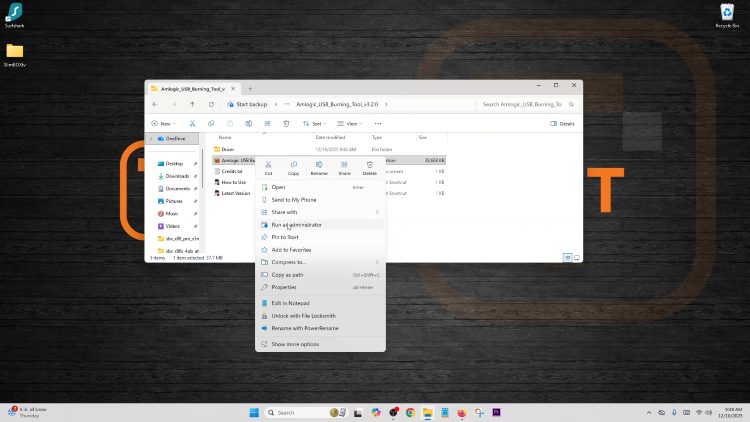
Task: Expand the Compress to submenu
Action: pos(320,262)
